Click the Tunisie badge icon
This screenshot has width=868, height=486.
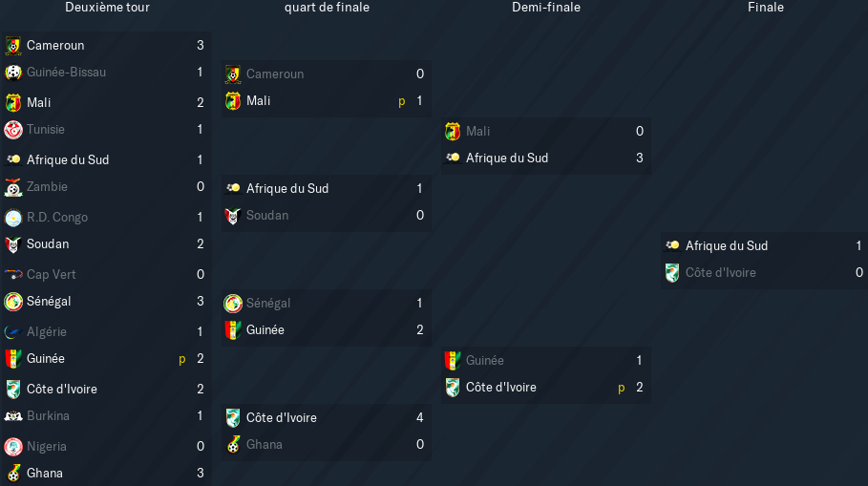tap(13, 130)
